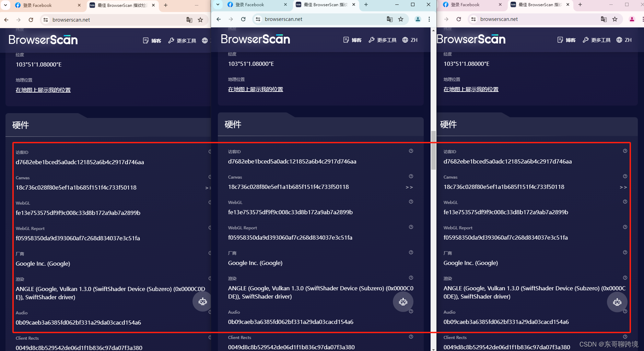Click middle window vertical scrollbar thumb
This screenshot has height=351, width=644.
[x=433, y=150]
